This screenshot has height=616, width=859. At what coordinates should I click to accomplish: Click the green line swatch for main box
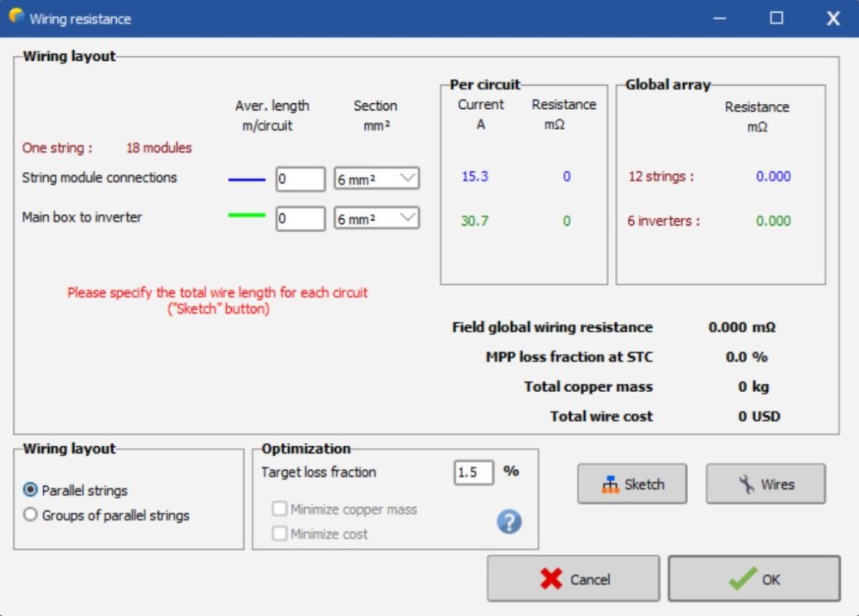[x=247, y=216]
